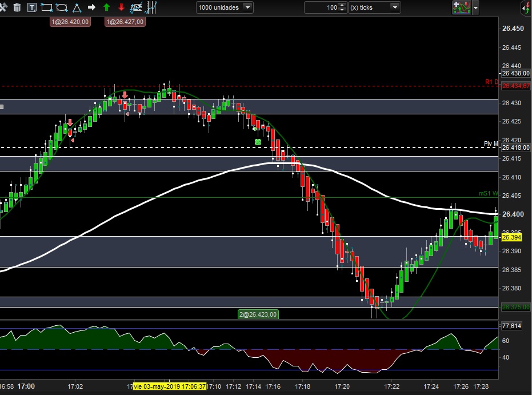Select the triangle drawing tool
Viewport: 532px width, 395px height.
click(x=77, y=7)
